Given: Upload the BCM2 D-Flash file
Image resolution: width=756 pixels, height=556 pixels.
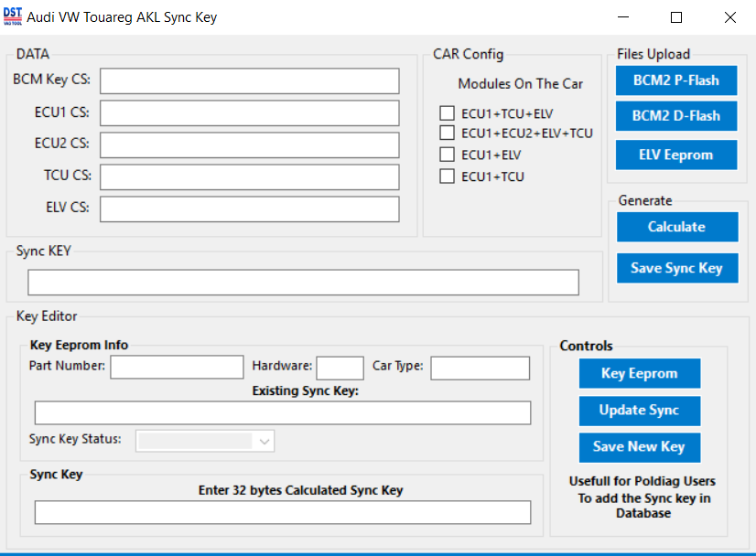Looking at the screenshot, I should tap(676, 116).
